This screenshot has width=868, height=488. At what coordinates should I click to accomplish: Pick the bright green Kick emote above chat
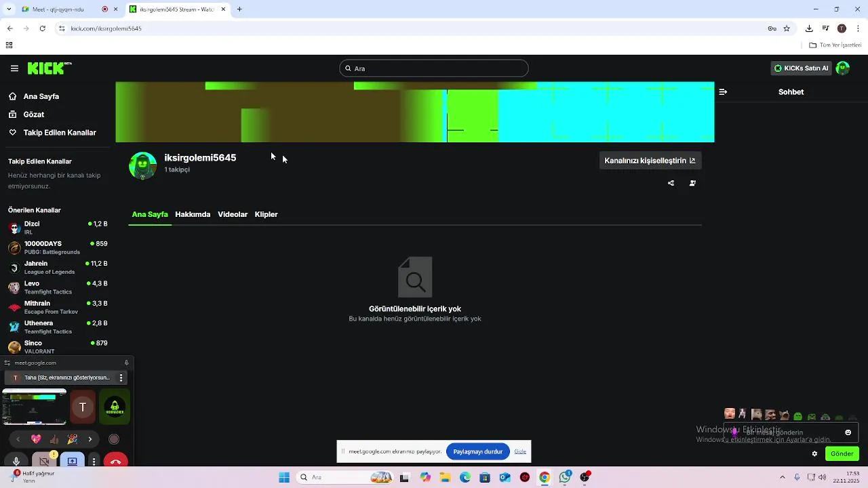click(x=797, y=415)
